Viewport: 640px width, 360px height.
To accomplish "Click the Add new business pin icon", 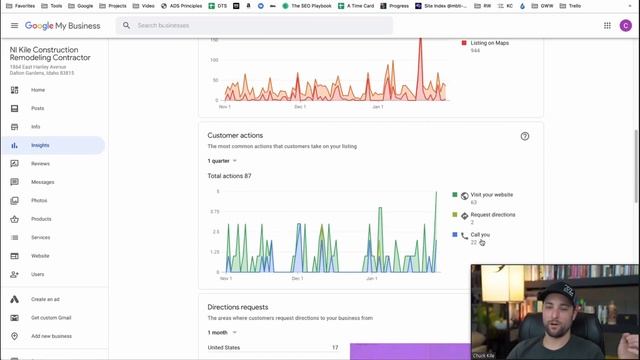I will tap(15, 336).
